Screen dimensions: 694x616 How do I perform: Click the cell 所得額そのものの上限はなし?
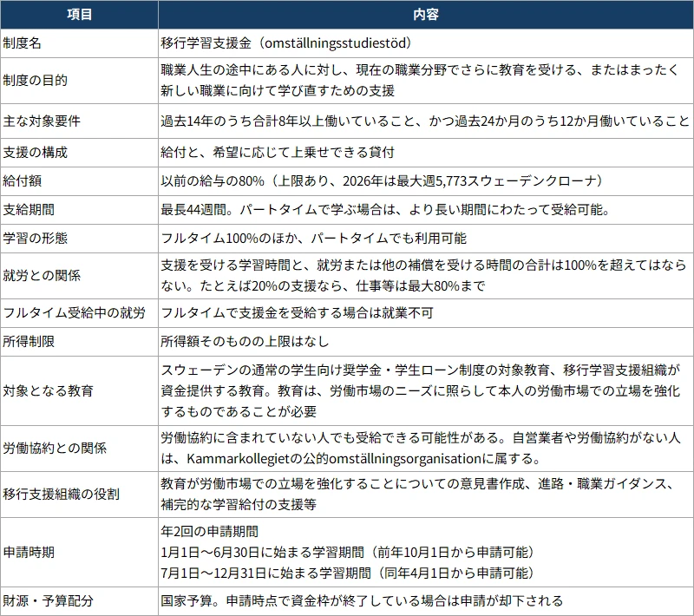426,342
